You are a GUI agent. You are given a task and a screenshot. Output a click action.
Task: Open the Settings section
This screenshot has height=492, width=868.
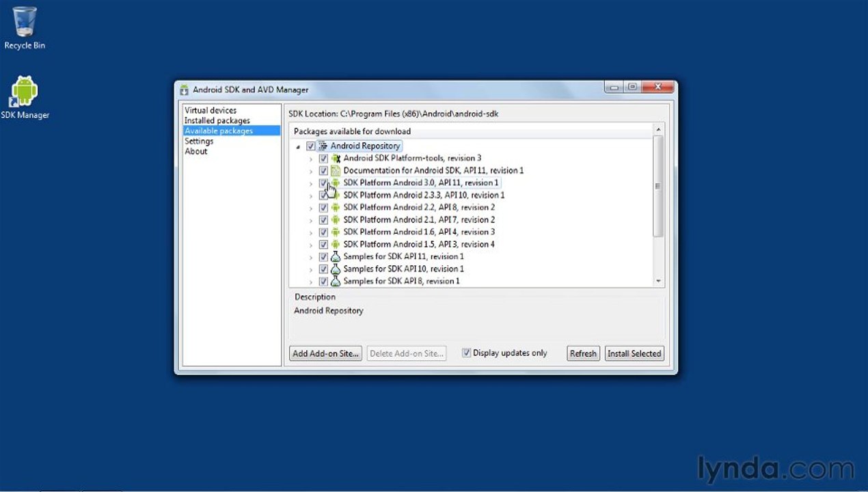(x=199, y=141)
